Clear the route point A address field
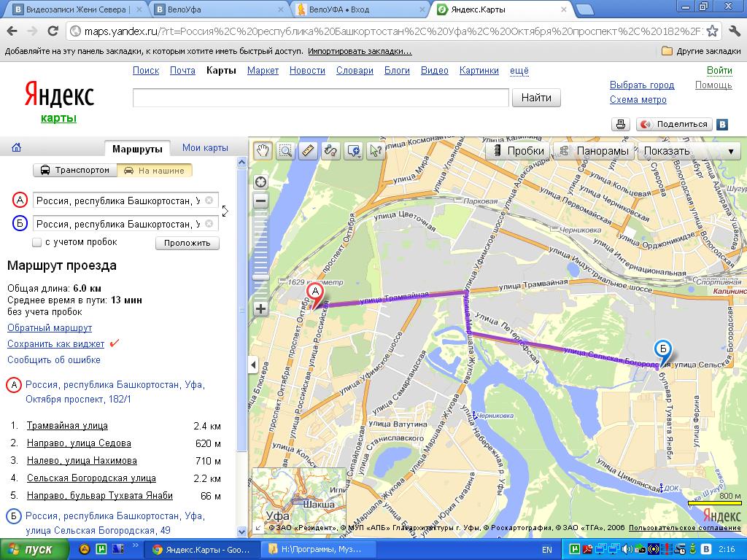The width and height of the screenshot is (747, 560). point(209,201)
